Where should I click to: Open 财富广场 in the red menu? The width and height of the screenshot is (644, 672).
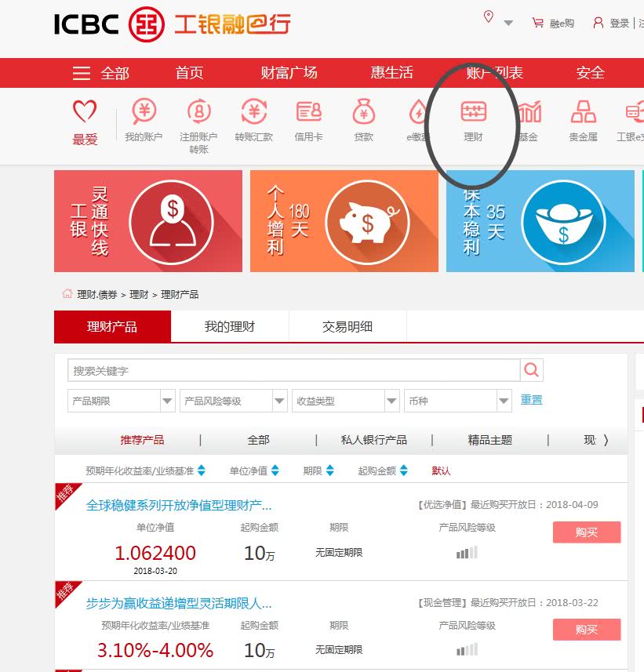[289, 73]
